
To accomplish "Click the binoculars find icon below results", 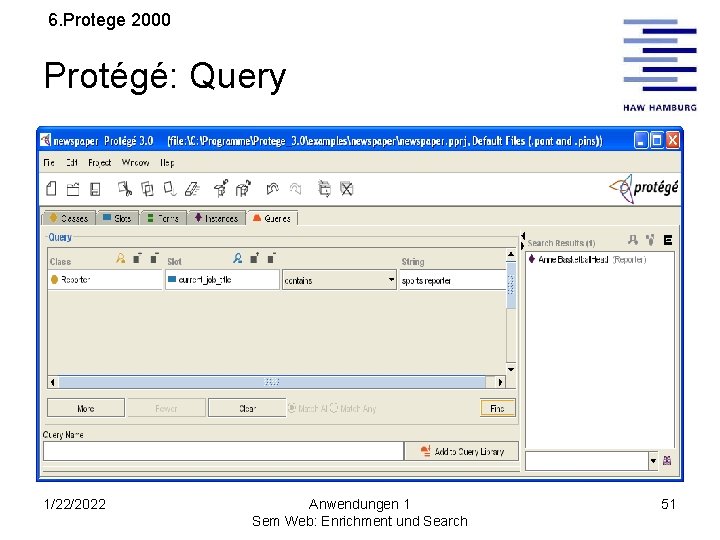I will pos(667,461).
